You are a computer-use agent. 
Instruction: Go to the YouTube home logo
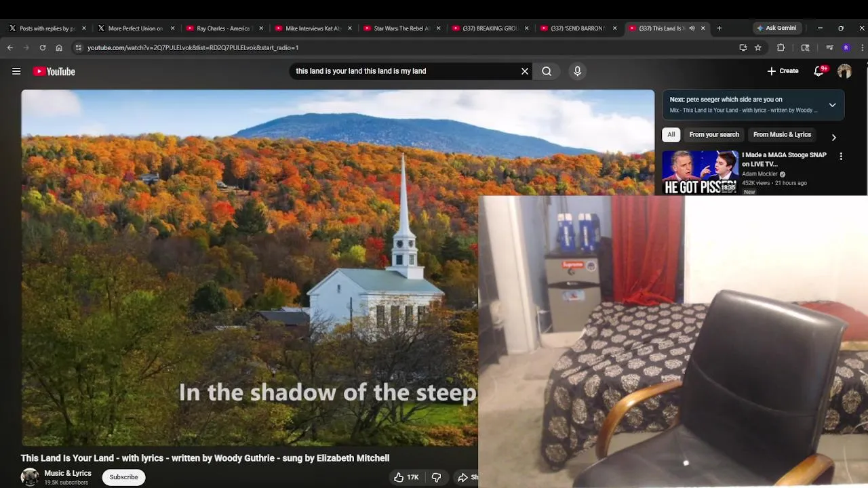(54, 71)
